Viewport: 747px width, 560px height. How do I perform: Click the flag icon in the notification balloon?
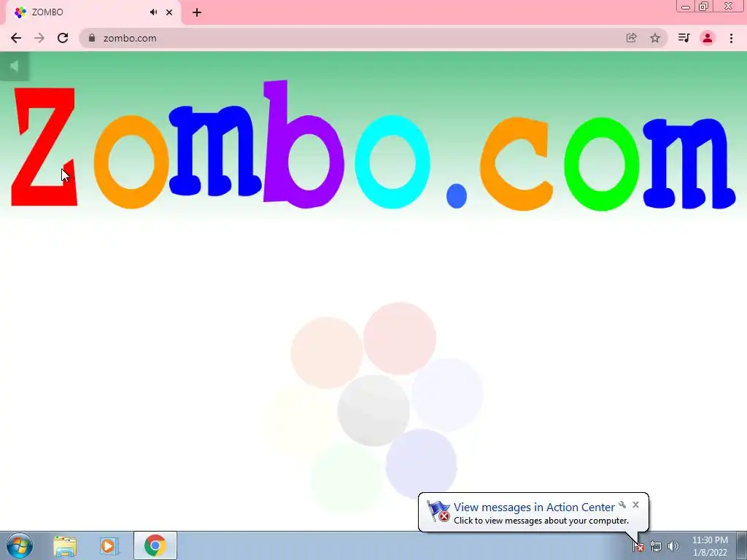438,511
